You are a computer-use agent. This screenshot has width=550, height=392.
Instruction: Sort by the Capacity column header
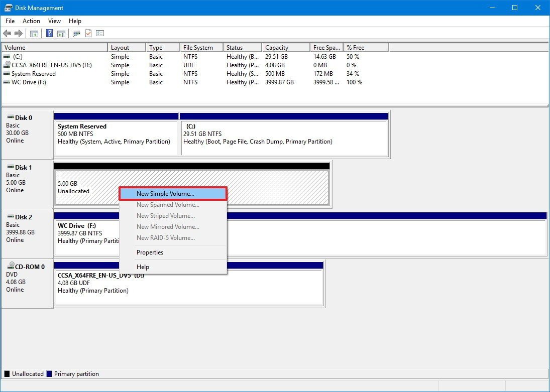point(286,47)
